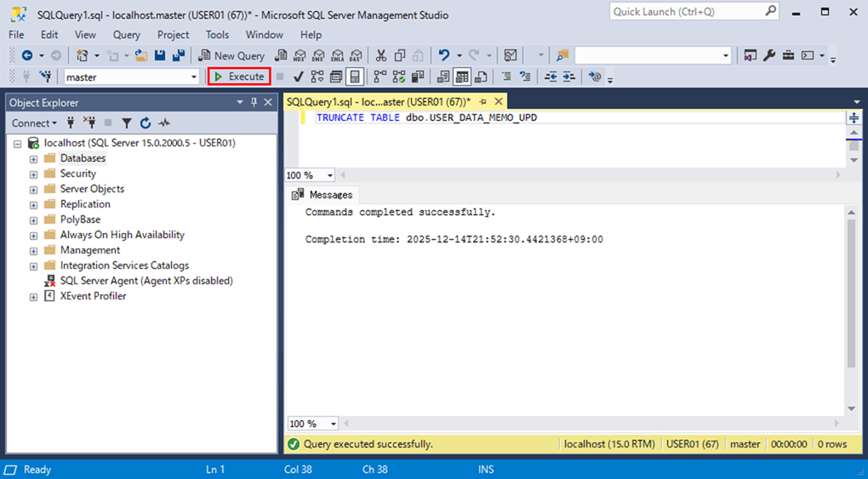This screenshot has height=479, width=868.
Task: Click the New Query button
Action: click(231, 56)
